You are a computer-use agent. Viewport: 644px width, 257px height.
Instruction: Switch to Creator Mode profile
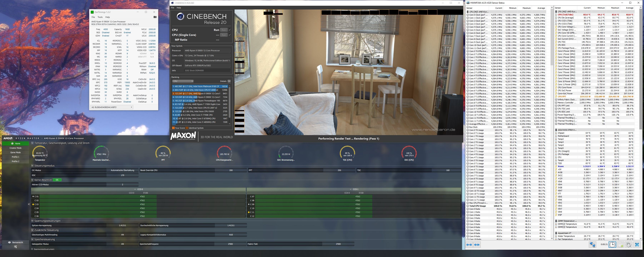click(x=16, y=148)
